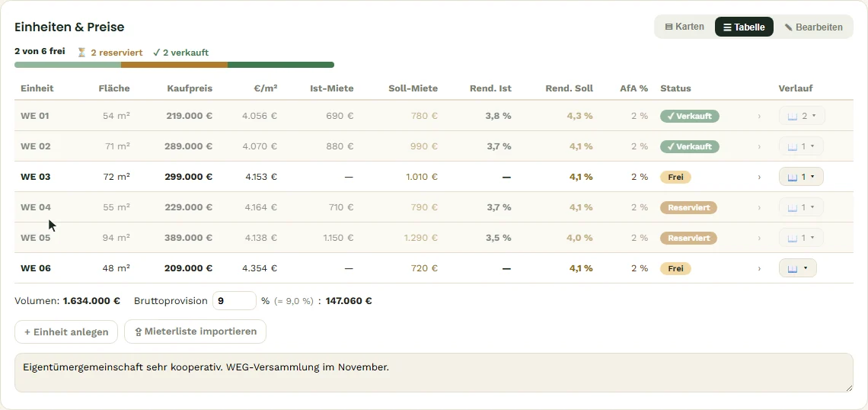Expand the Verlauf dropdown for WE 02
Image resolution: width=868 pixels, height=410 pixels.
click(x=801, y=147)
